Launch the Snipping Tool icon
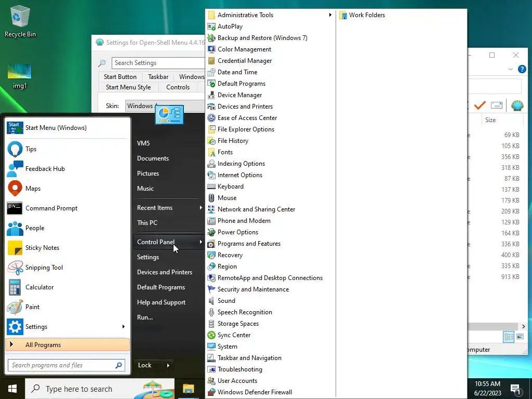This screenshot has width=532, height=399. pyautogui.click(x=15, y=268)
